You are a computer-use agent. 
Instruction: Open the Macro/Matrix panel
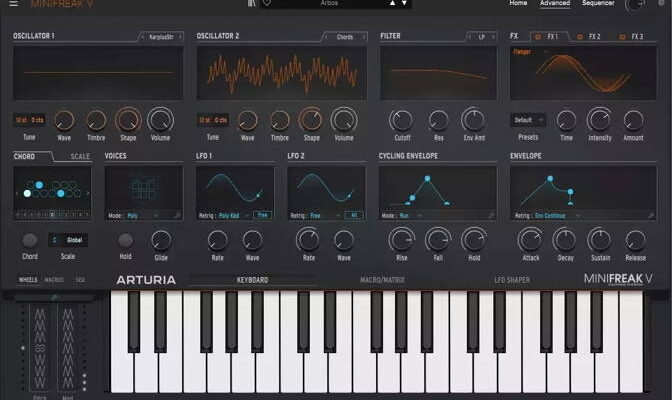385,280
